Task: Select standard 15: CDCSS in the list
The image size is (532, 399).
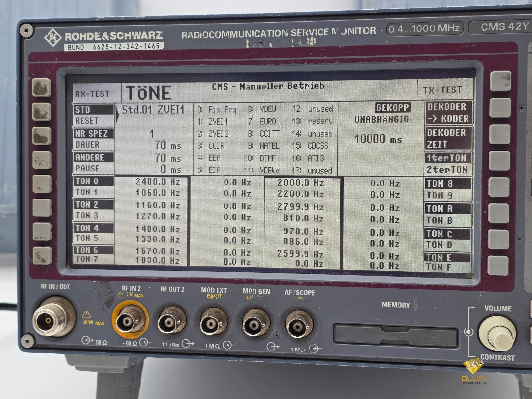Action: pos(310,146)
